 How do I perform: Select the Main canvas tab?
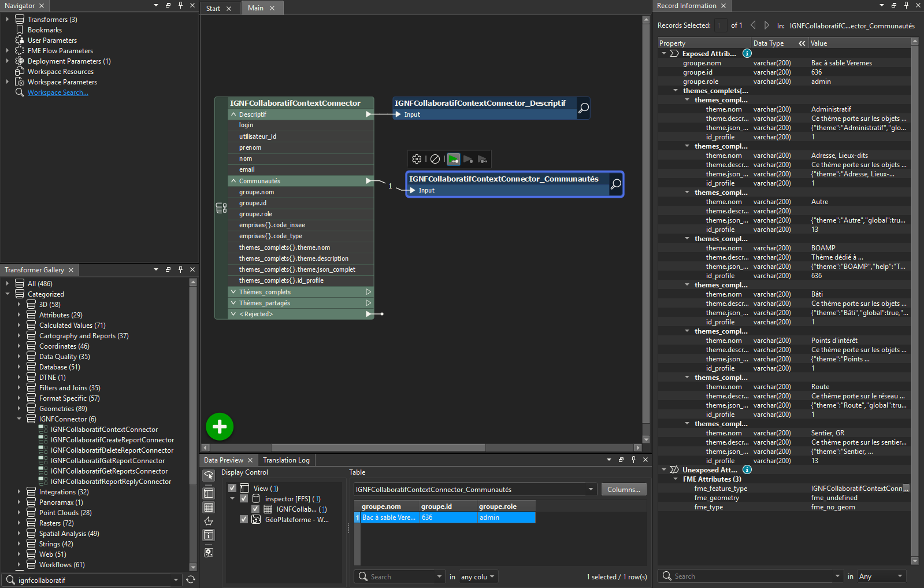[255, 8]
